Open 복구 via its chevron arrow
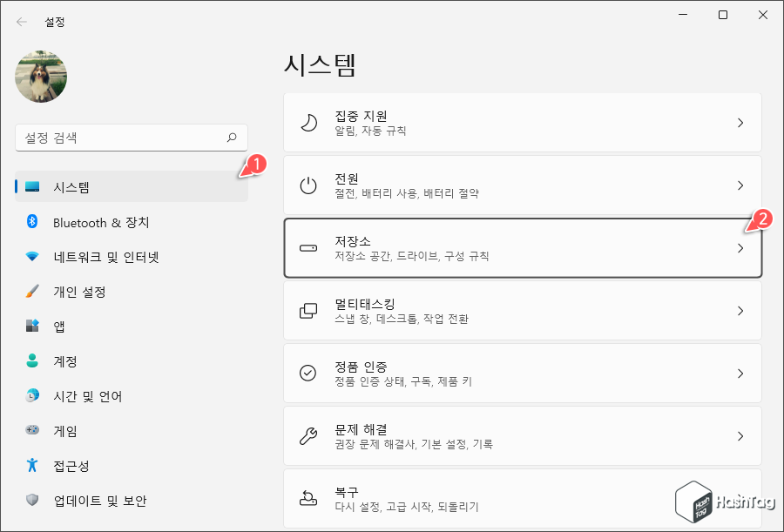This screenshot has width=784, height=532. click(741, 496)
